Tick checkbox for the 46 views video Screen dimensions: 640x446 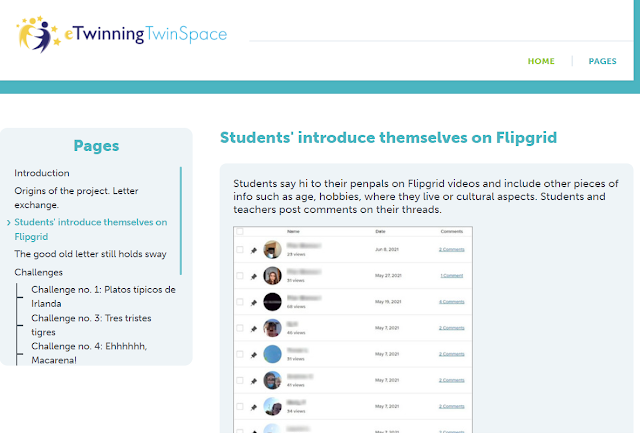[240, 328]
